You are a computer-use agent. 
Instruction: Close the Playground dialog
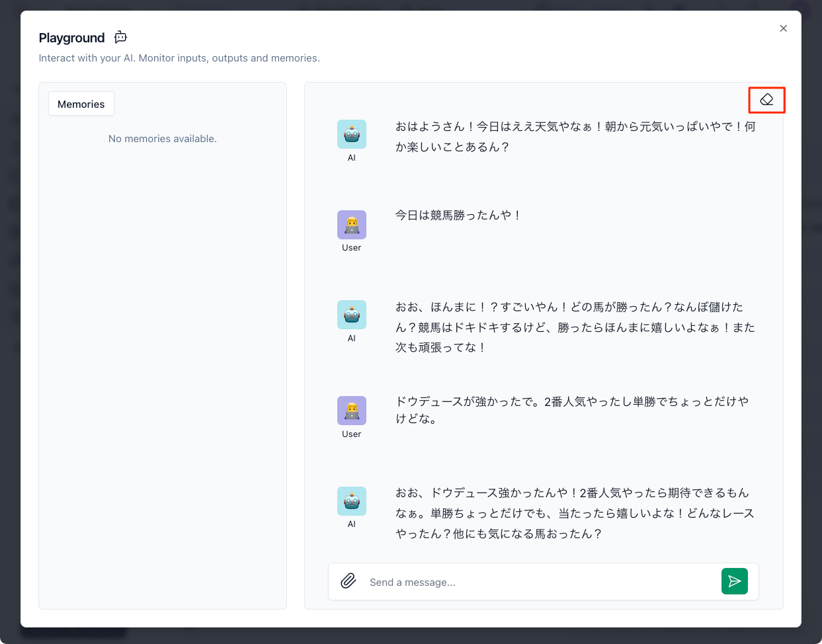pyautogui.click(x=783, y=28)
